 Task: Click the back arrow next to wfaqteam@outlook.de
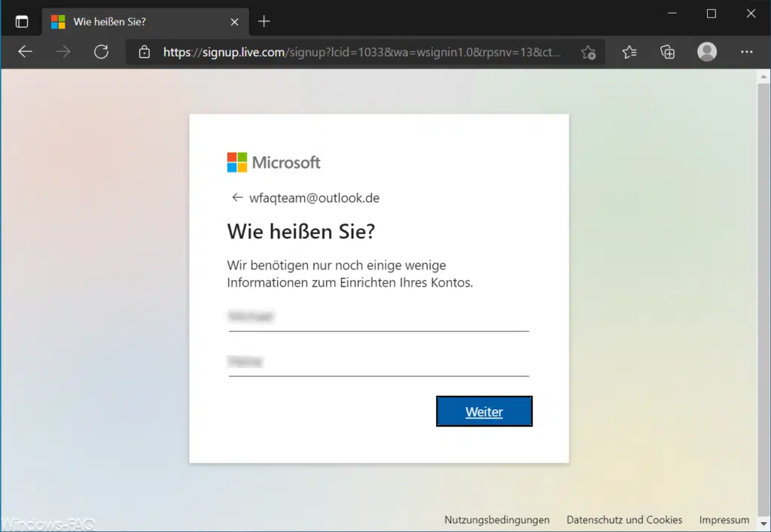[x=236, y=197]
